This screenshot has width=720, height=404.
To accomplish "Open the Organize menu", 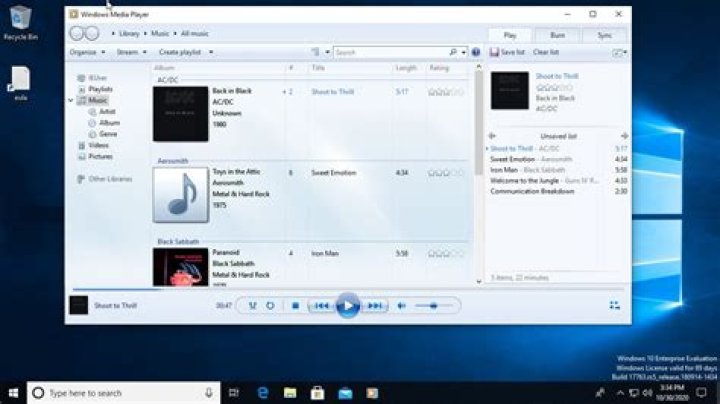I will pos(87,52).
